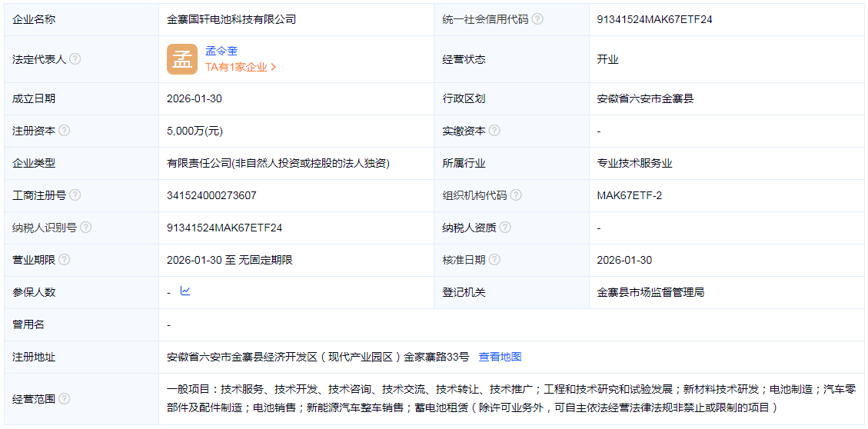The height and width of the screenshot is (429, 868).
Task: Open legal representative 孟令奎 link
Action: [x=221, y=52]
